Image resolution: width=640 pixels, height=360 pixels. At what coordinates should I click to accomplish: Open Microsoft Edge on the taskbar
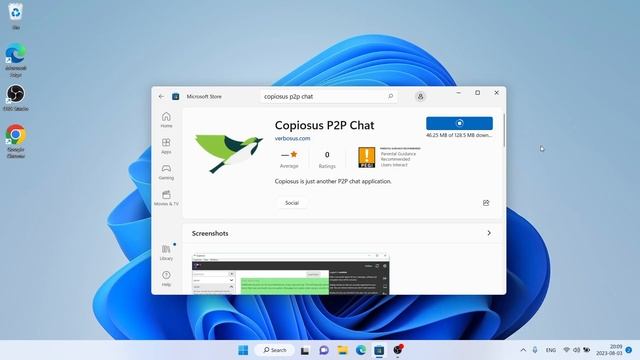361,350
